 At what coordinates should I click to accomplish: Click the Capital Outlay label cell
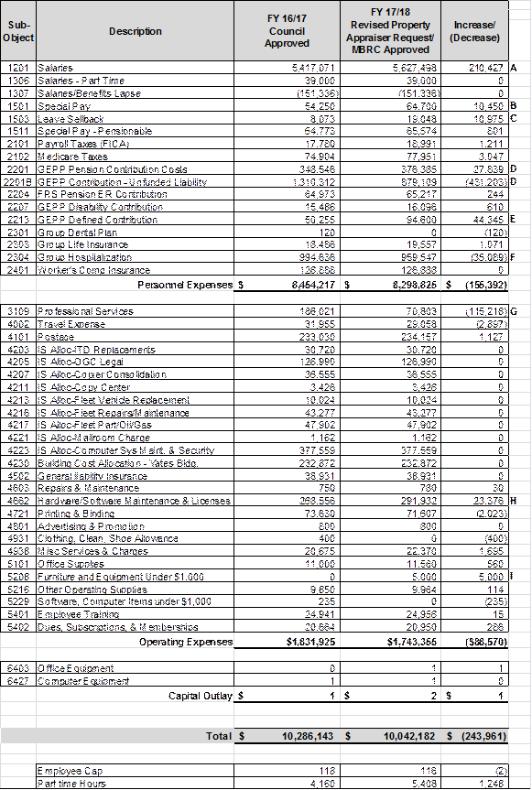pyautogui.click(x=135, y=696)
